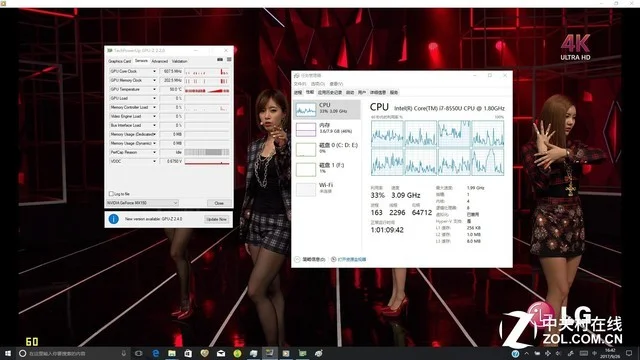Click the blue info icon beside update notice
This screenshot has width=640, height=360.
point(113,219)
